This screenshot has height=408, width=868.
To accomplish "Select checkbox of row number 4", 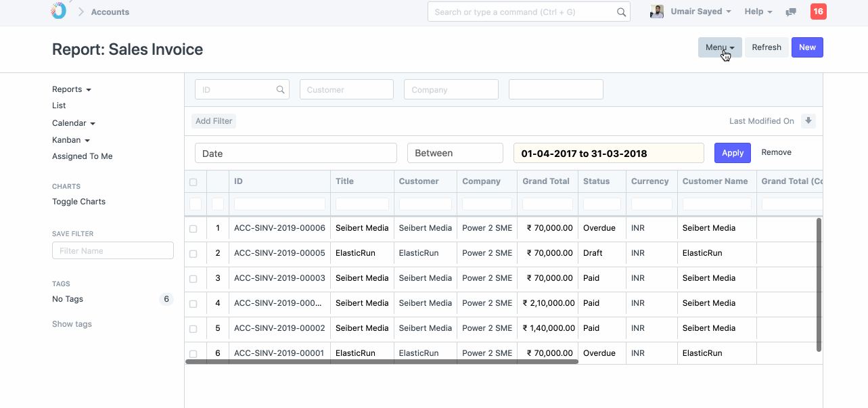I will tap(193, 304).
